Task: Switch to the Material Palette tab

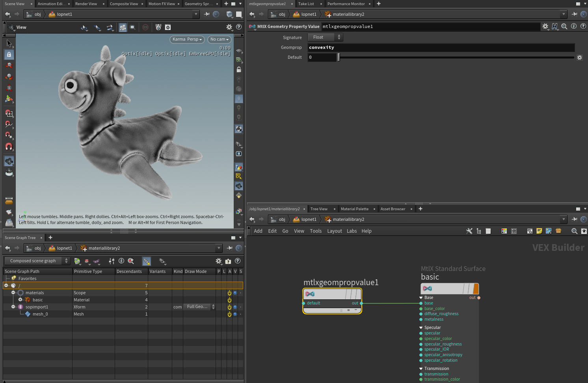Action: pyautogui.click(x=355, y=209)
